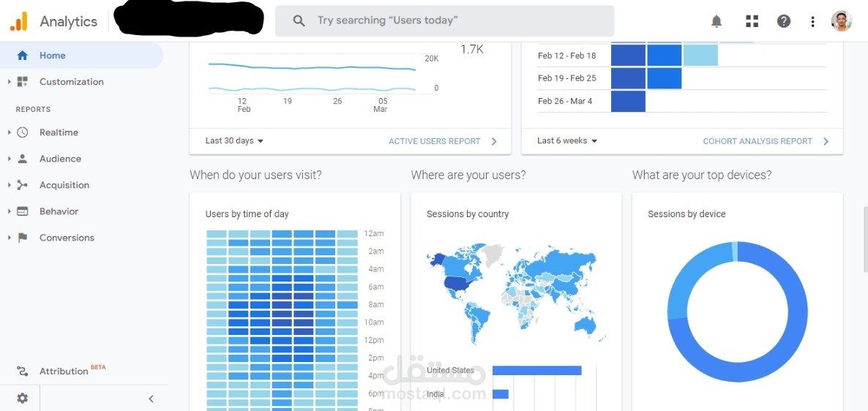Click 'Where are your users?' heading
The width and height of the screenshot is (868, 411).
coord(468,176)
